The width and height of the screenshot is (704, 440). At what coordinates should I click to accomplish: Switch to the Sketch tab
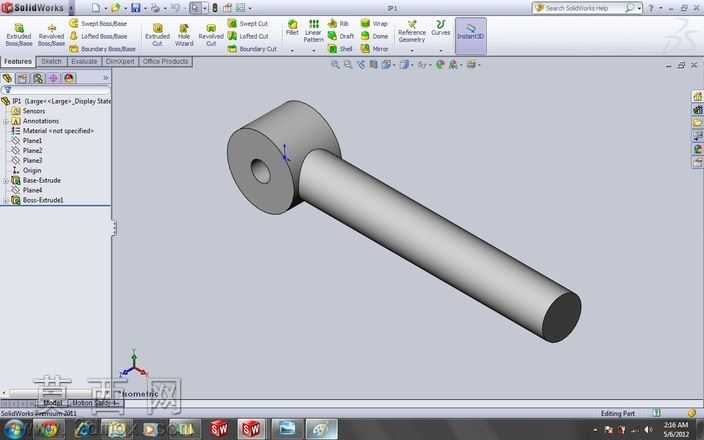[x=52, y=62]
